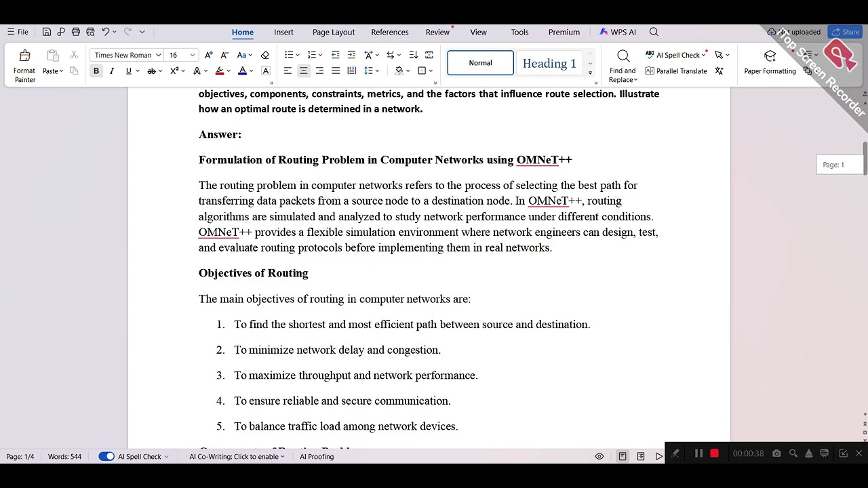Click Parallel Translate
Image resolution: width=868 pixels, height=488 pixels.
click(676, 70)
